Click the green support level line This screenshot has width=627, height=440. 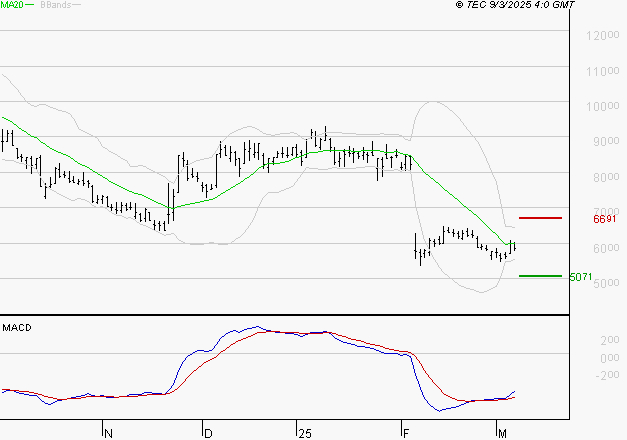[540, 276]
